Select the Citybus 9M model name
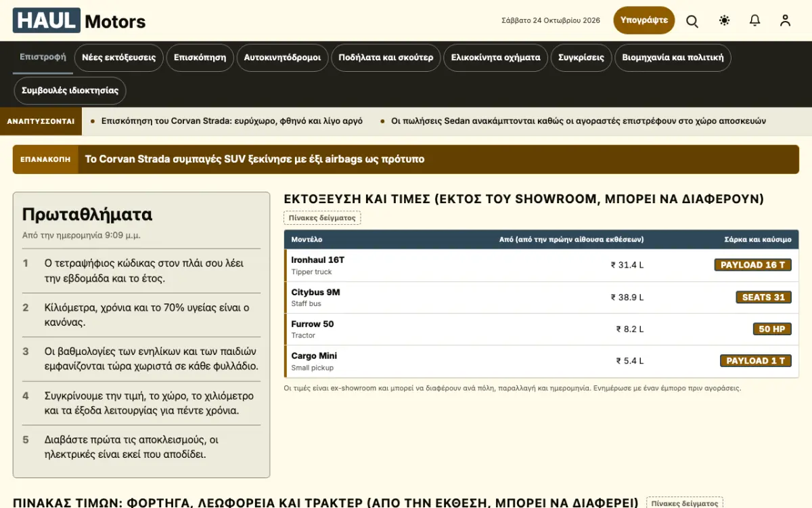The width and height of the screenshot is (812, 508). (316, 292)
